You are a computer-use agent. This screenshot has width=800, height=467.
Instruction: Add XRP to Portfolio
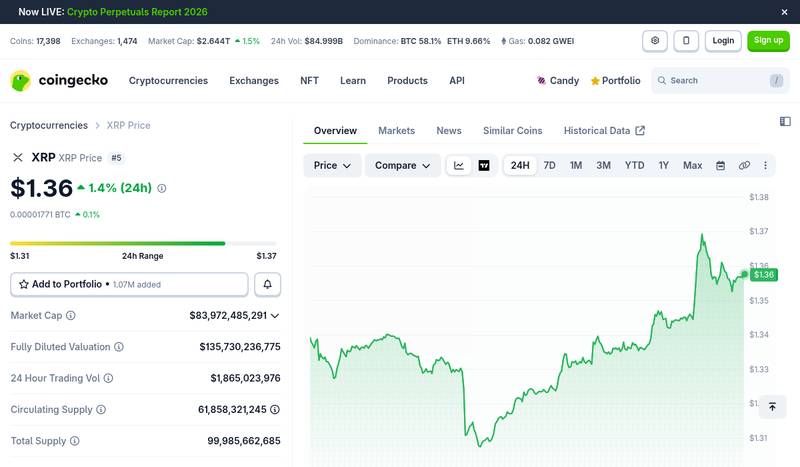[x=129, y=284]
